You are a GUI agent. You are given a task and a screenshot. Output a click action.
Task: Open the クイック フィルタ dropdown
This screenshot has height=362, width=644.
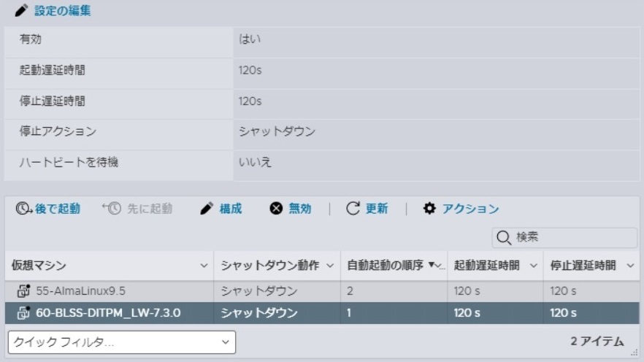pyautogui.click(x=225, y=342)
